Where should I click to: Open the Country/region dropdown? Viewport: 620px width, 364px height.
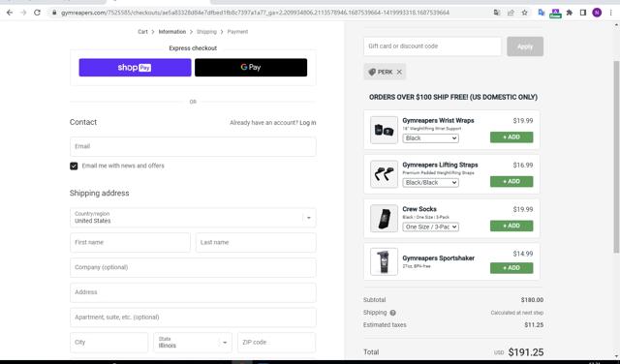click(x=193, y=218)
